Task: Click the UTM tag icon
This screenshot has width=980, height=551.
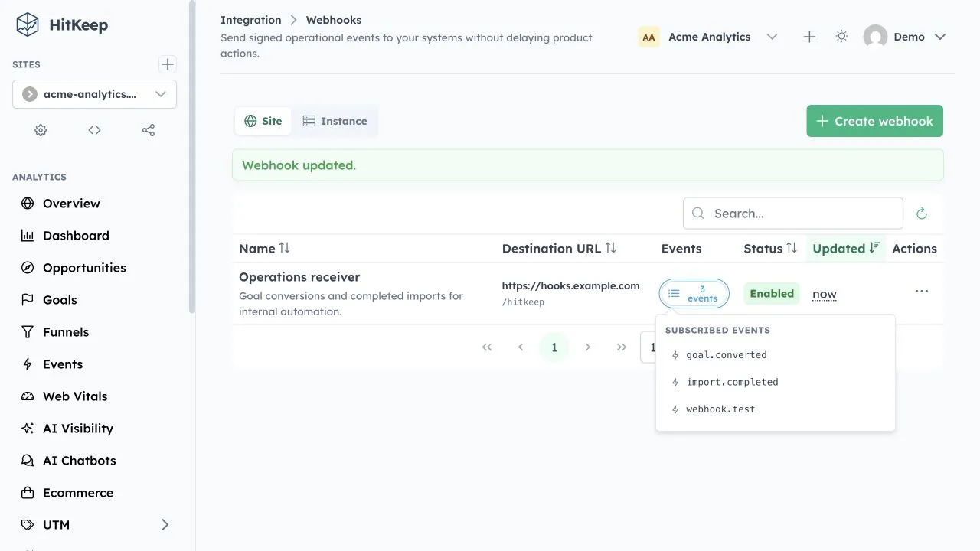Action: (28, 525)
